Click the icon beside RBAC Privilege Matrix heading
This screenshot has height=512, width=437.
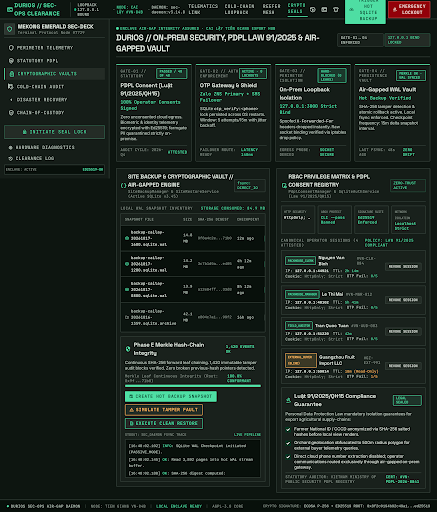click(x=284, y=185)
